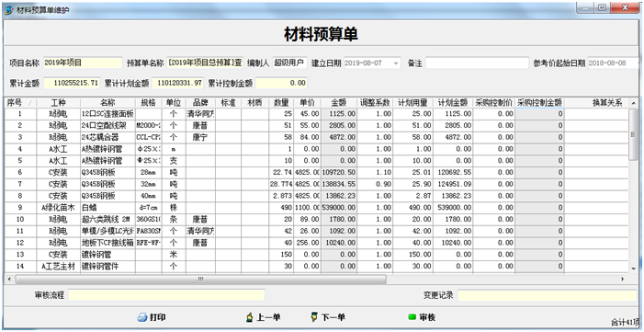
Task: Click the 计划用量 column header
Action: tap(412, 102)
